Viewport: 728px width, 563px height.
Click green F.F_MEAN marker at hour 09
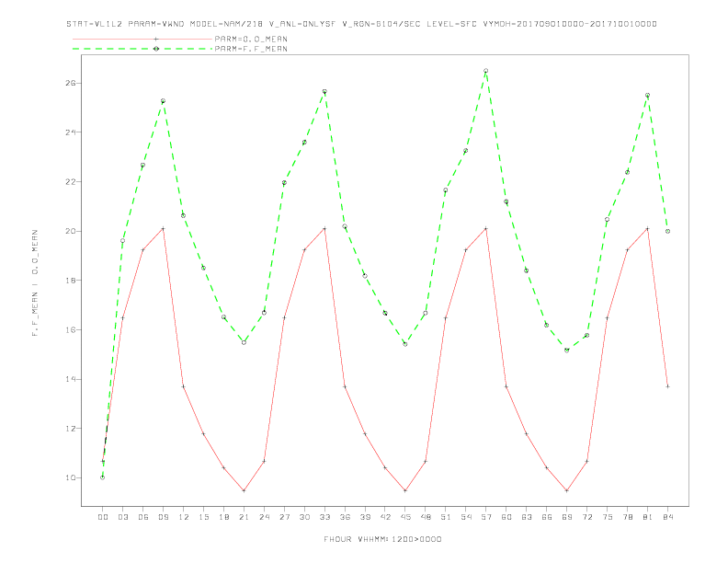(x=163, y=101)
